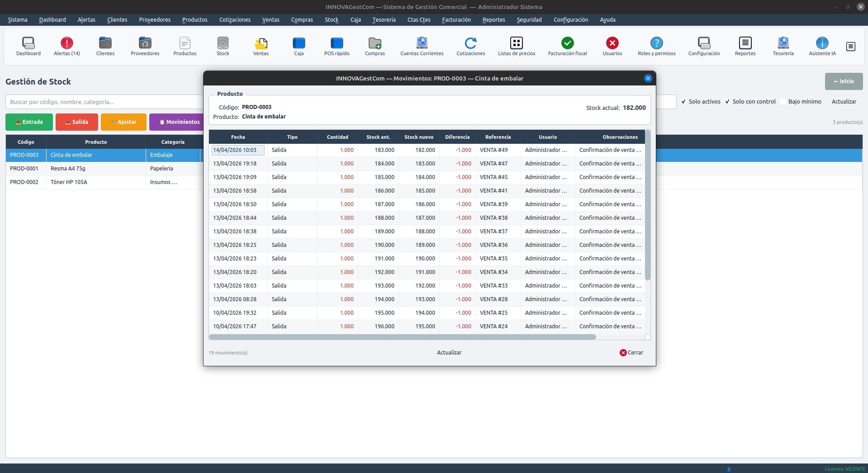Disable the Solo con control checkbox
The height and width of the screenshot is (473, 868).
pos(727,102)
